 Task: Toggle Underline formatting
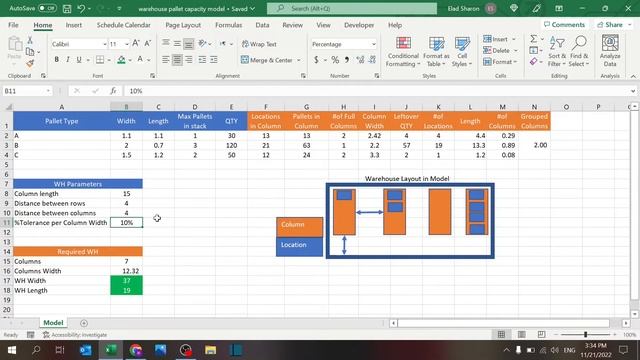pyautogui.click(x=79, y=60)
